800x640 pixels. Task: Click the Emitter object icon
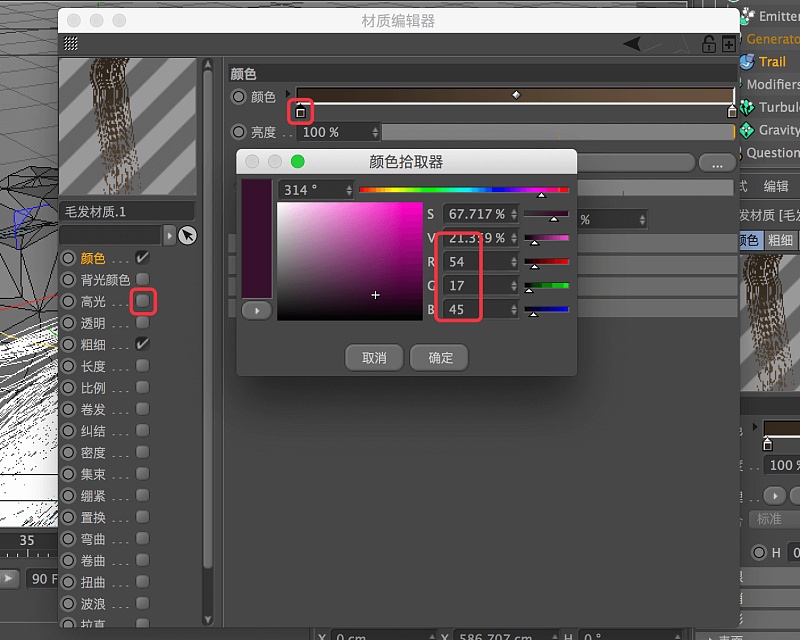pyautogui.click(x=747, y=15)
